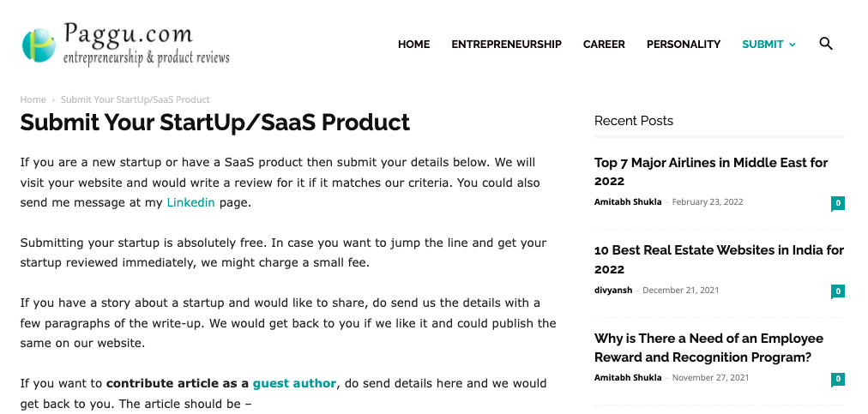Click the Home breadcrumb link
This screenshot has height=414, width=868.
click(x=33, y=99)
